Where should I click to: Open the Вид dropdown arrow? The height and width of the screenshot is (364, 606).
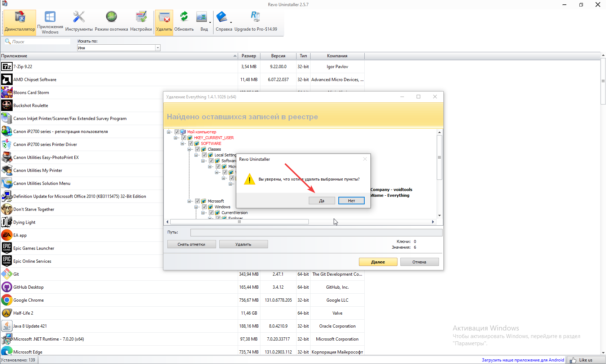tap(210, 23)
